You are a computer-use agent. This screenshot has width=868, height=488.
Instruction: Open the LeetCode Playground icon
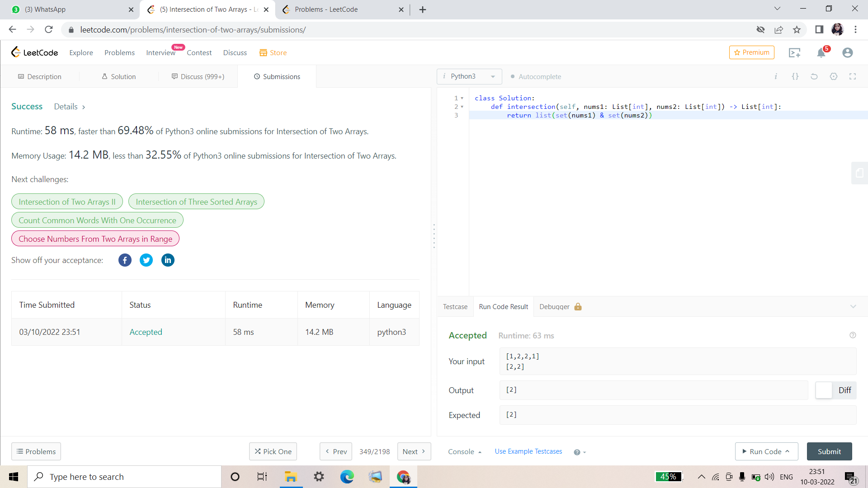(x=794, y=53)
